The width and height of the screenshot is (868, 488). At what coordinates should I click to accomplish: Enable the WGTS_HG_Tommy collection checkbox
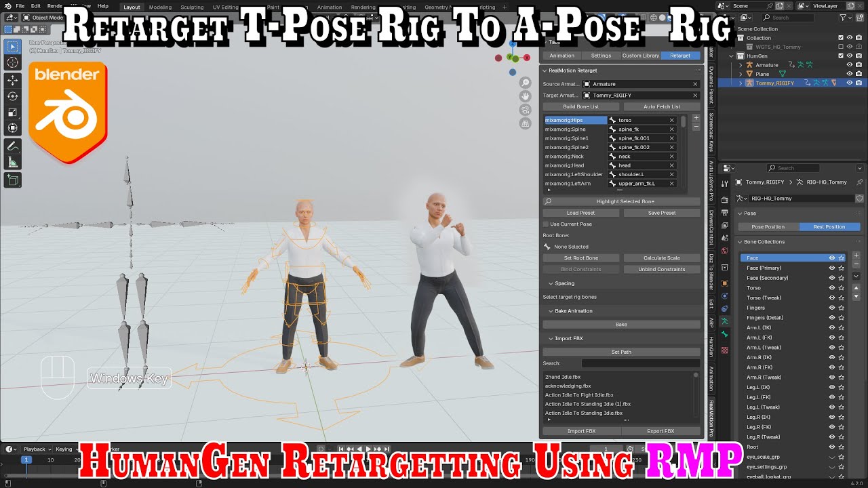(x=842, y=47)
